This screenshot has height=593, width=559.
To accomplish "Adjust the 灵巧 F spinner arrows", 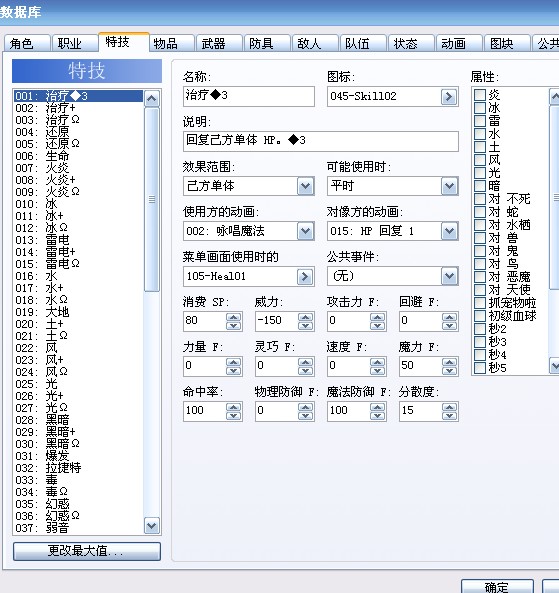I will [306, 366].
